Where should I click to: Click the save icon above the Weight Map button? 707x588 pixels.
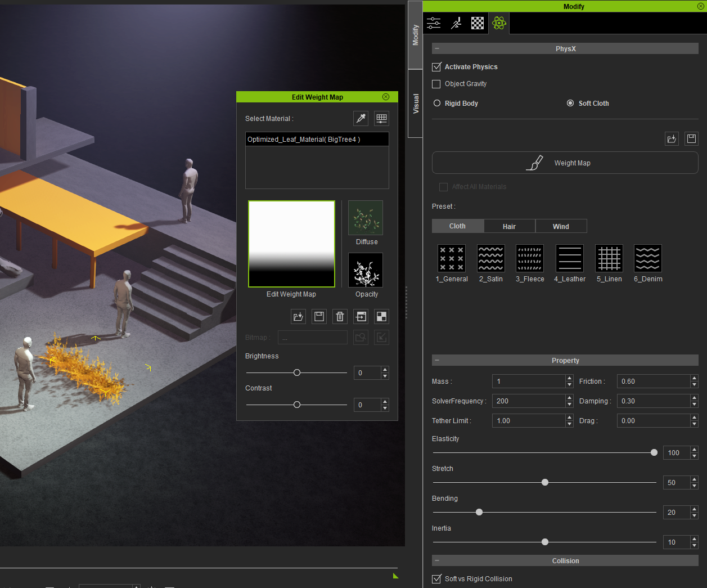point(691,139)
